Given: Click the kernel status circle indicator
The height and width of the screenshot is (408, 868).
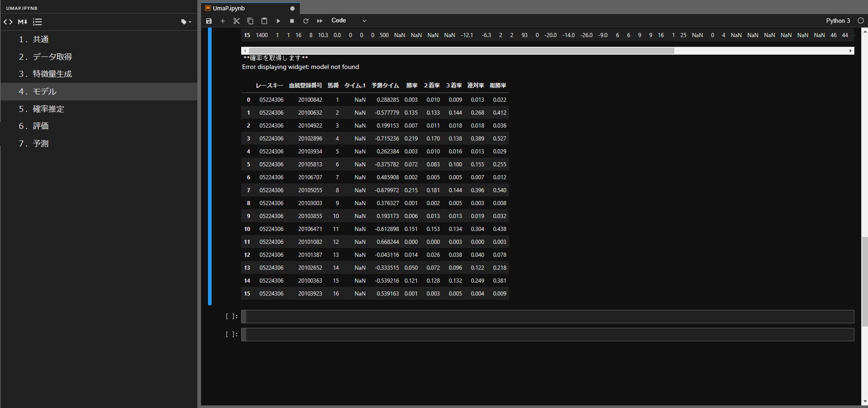Looking at the screenshot, I should pos(860,21).
